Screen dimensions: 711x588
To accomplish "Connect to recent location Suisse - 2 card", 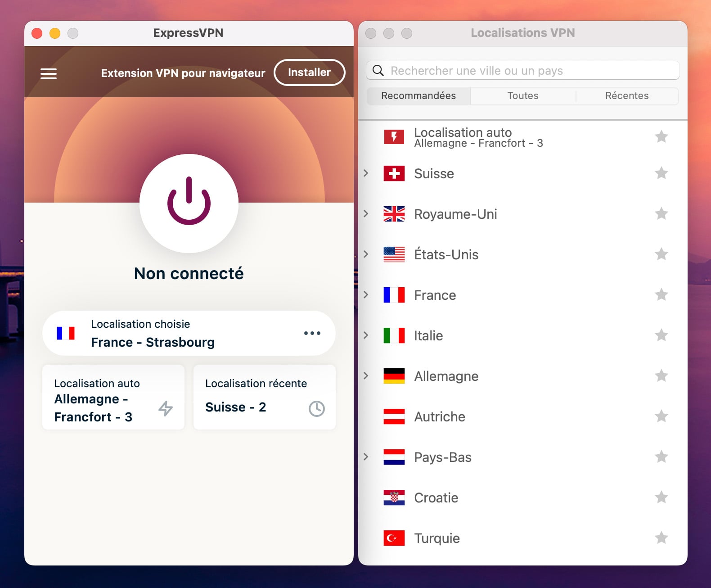I will coord(265,397).
